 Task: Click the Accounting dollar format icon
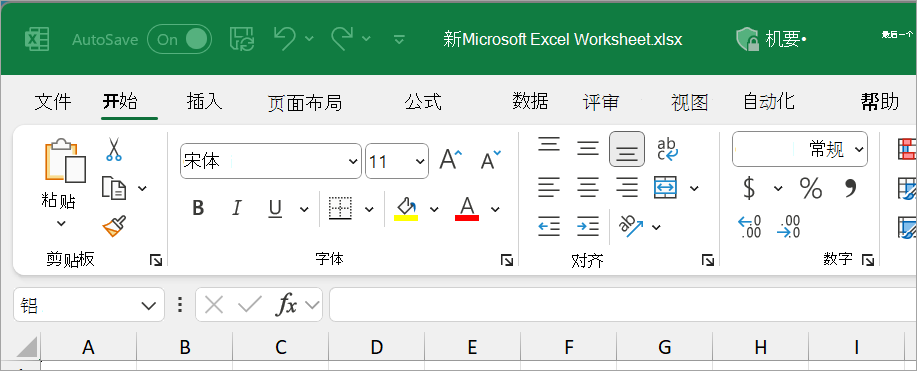[x=749, y=188]
